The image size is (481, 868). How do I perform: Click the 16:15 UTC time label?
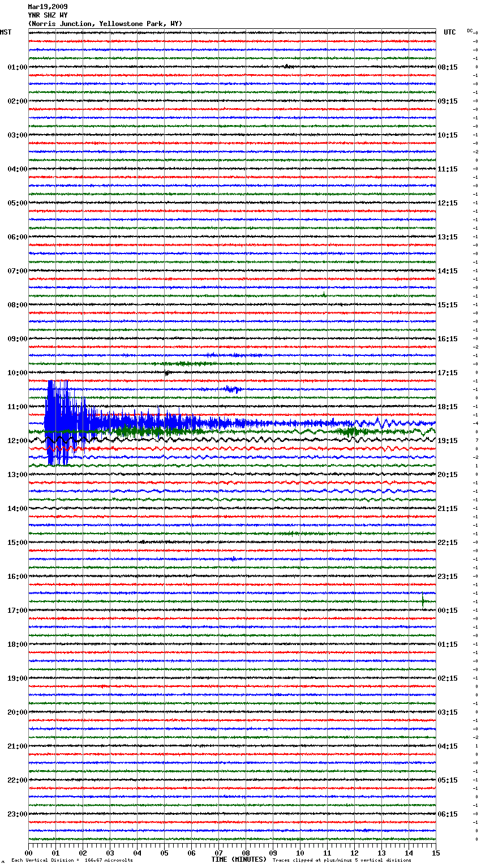pyautogui.click(x=448, y=339)
